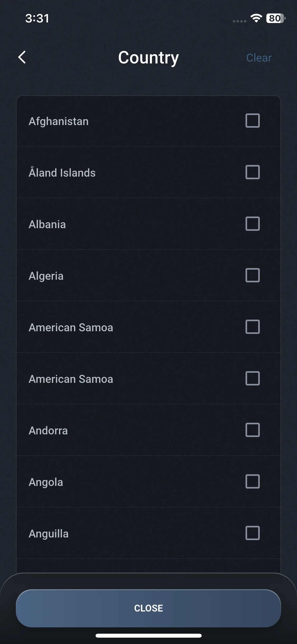Tap the Anguilla country name

click(49, 534)
